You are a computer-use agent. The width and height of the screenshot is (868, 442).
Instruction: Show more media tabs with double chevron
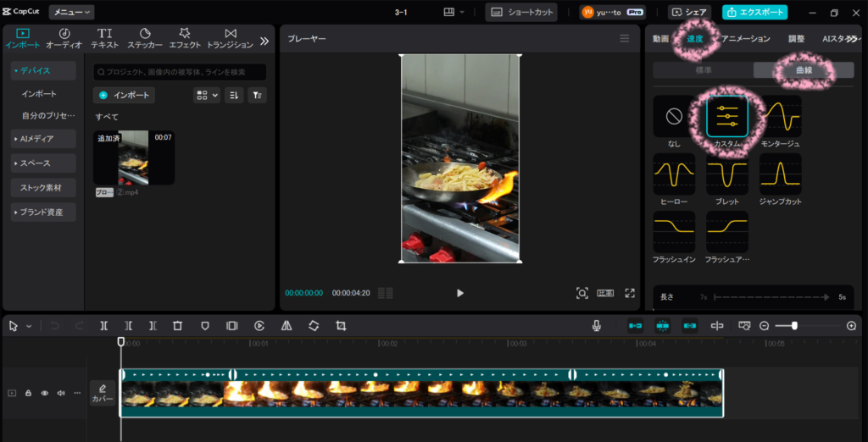click(264, 41)
